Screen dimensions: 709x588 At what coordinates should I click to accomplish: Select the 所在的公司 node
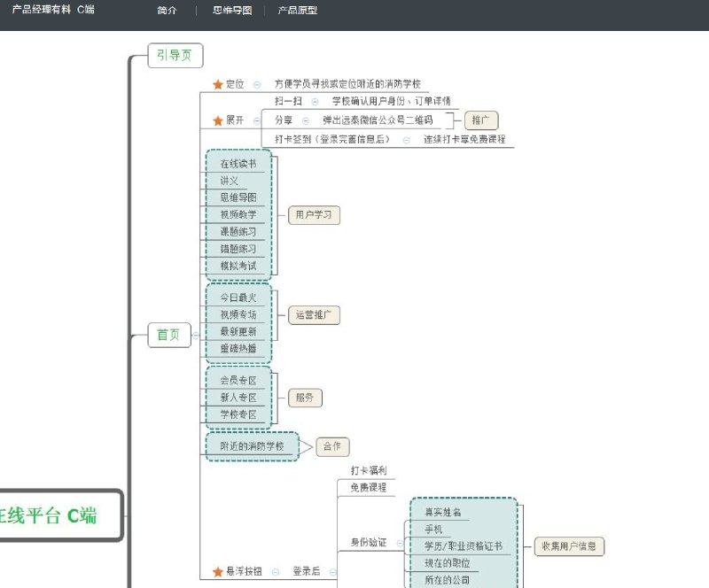pos(448,581)
